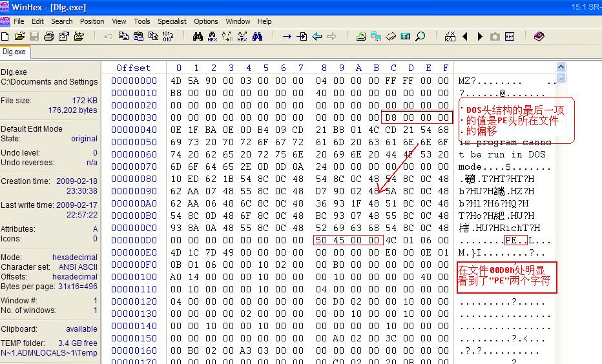Click the Print icon in the toolbar
This screenshot has height=364, width=602.
point(48,36)
